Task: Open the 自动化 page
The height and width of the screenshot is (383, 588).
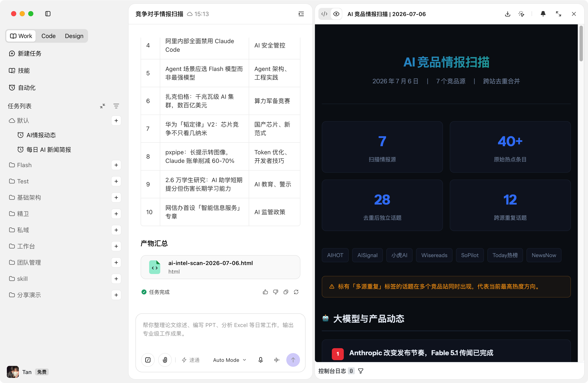Action: [x=22, y=88]
